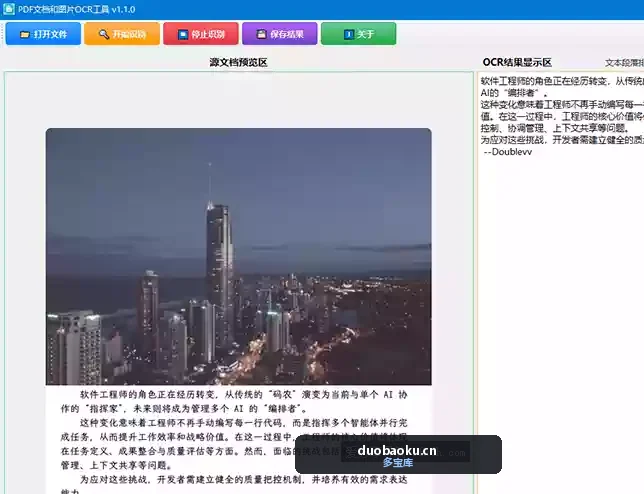644x494 pixels.
Task: Click the city skyline image in preview
Action: click(239, 257)
